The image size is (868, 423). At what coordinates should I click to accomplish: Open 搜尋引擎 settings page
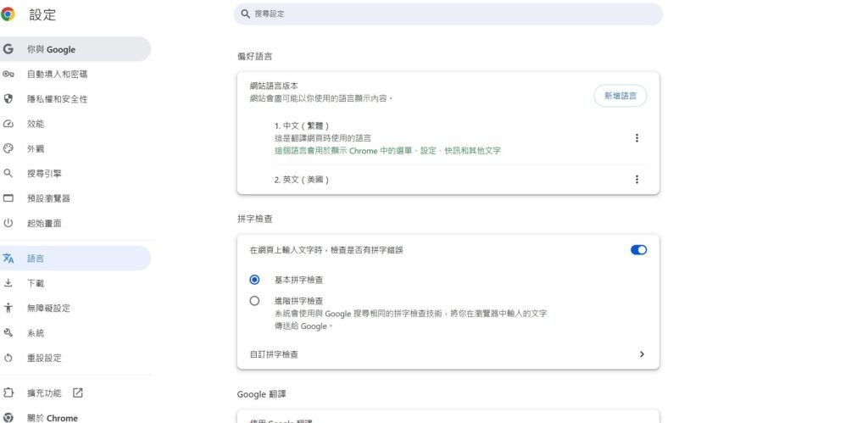point(75,174)
